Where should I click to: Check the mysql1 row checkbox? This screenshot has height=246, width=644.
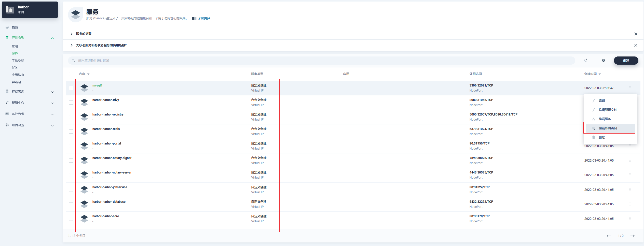click(71, 88)
